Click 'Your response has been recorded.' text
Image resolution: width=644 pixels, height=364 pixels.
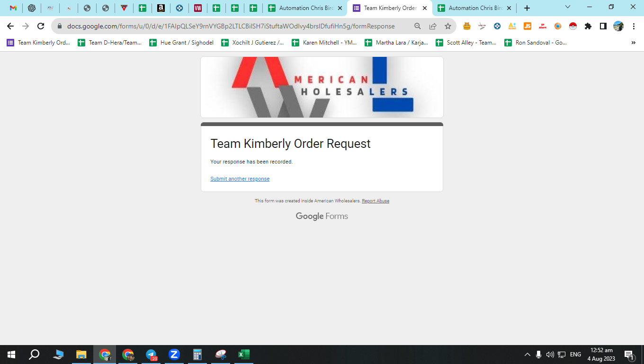(x=251, y=162)
